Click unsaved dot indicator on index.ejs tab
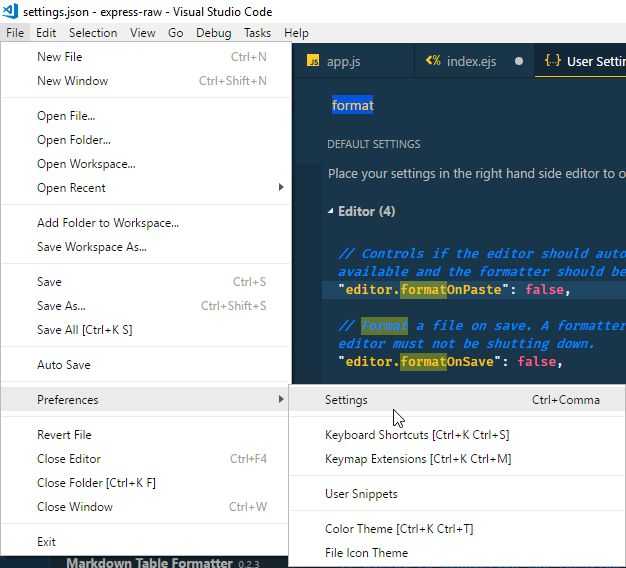 point(518,61)
